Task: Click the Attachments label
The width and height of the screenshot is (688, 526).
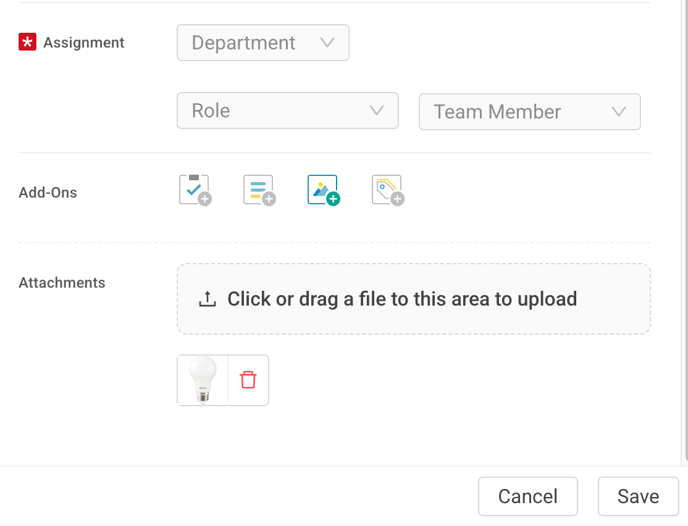Action: tap(62, 283)
